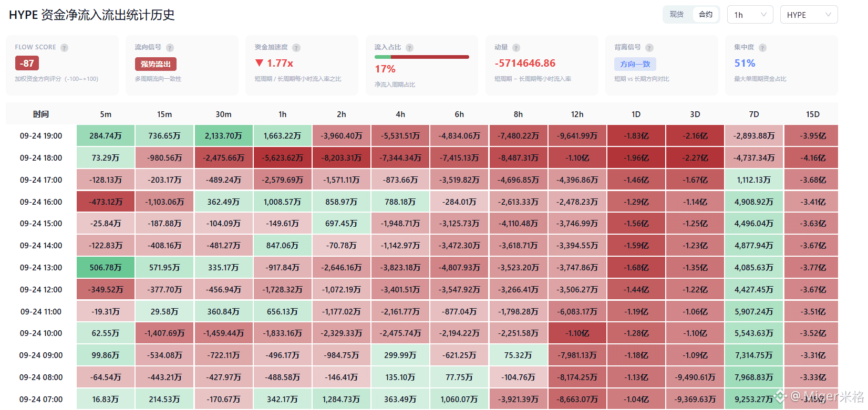Viewport: 868px width, 410px height.
Task: Show help for 动量 metric
Action: click(516, 48)
